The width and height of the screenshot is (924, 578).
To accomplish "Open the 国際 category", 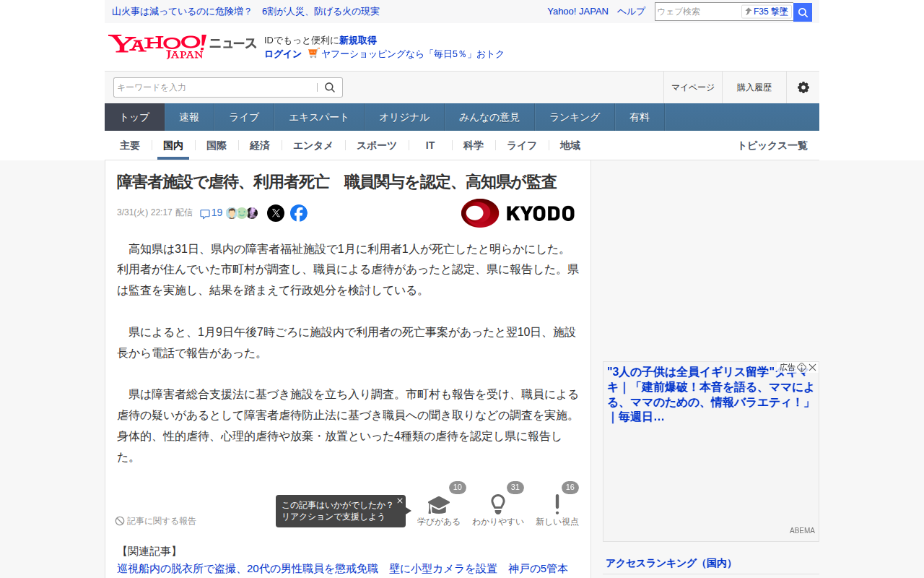I will (x=217, y=145).
